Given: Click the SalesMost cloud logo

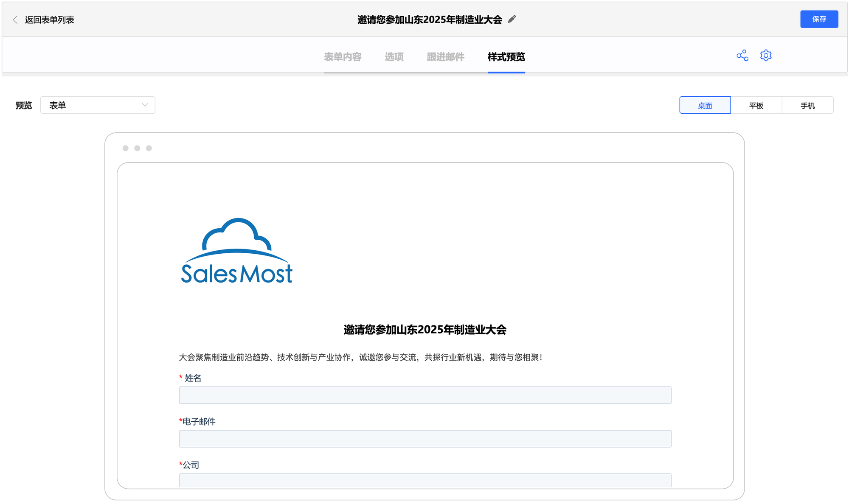Looking at the screenshot, I should (237, 251).
